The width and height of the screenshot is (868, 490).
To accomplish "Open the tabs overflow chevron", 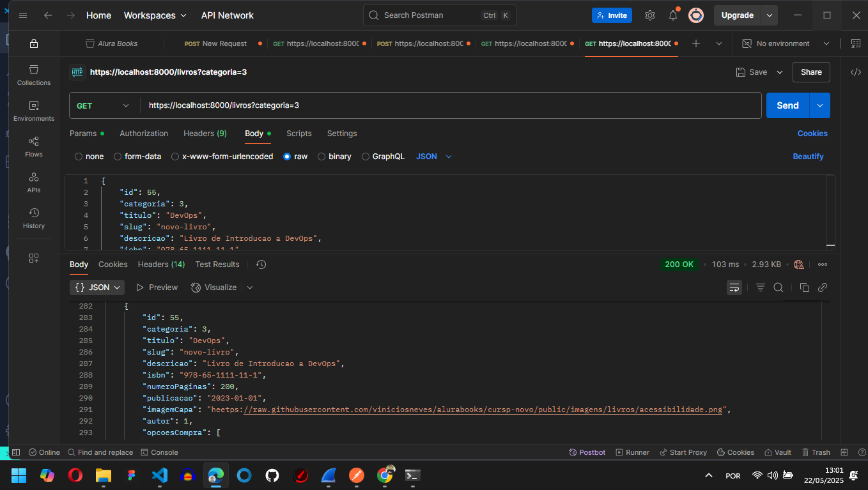I will tap(719, 43).
